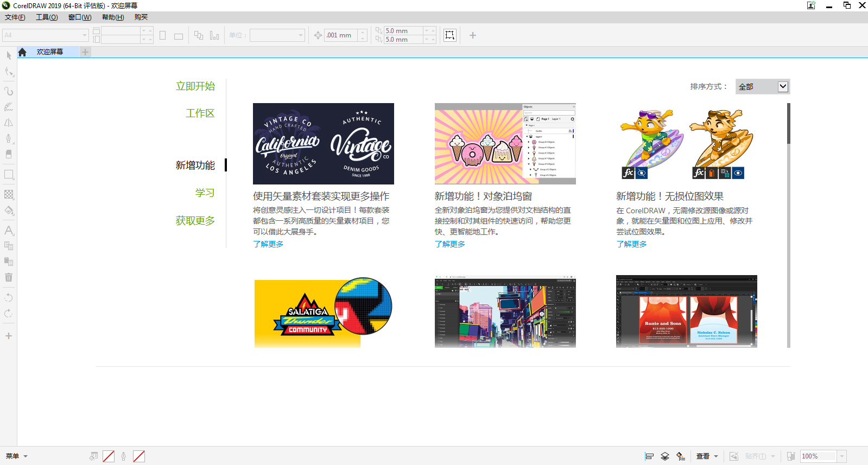Go to 学习 section
This screenshot has height=465, width=868.
pos(205,193)
